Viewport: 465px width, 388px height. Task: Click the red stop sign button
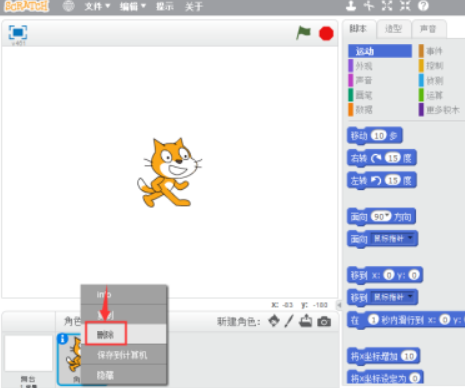(x=326, y=33)
